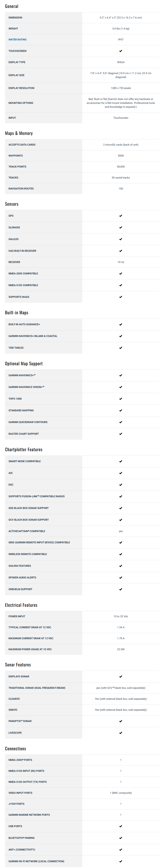Click the AIS checkmark icon
This screenshot has width=160, height=868.
121,473
